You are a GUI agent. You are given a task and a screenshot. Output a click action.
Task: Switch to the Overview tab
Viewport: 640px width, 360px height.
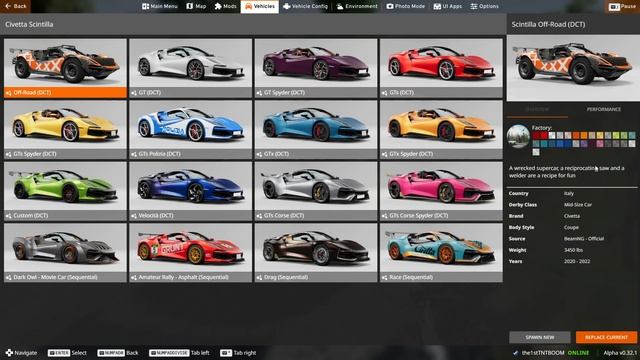(537, 109)
